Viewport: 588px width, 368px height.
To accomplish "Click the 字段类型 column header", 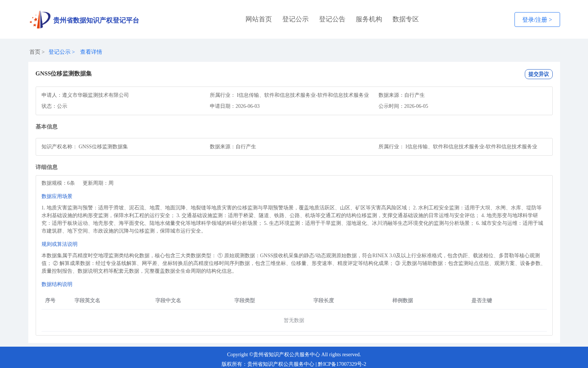I will [x=245, y=300].
